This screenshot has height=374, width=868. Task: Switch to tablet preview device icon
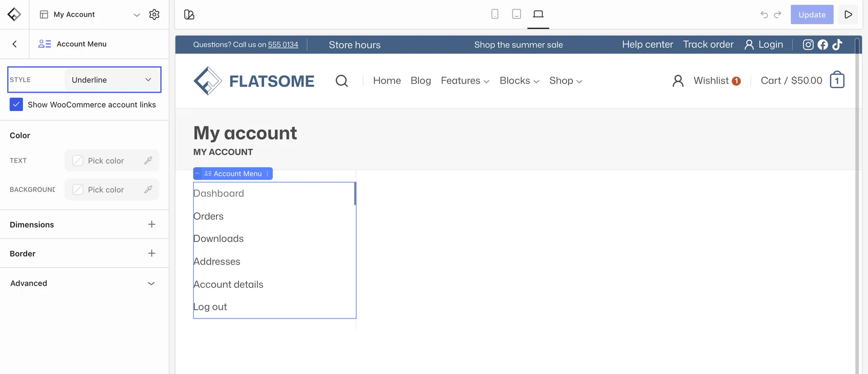(516, 14)
